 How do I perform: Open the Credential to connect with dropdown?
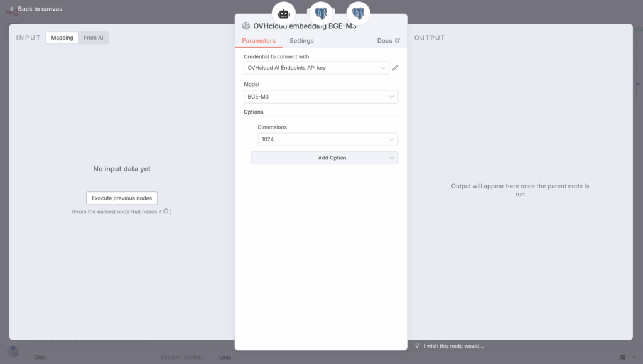316,68
